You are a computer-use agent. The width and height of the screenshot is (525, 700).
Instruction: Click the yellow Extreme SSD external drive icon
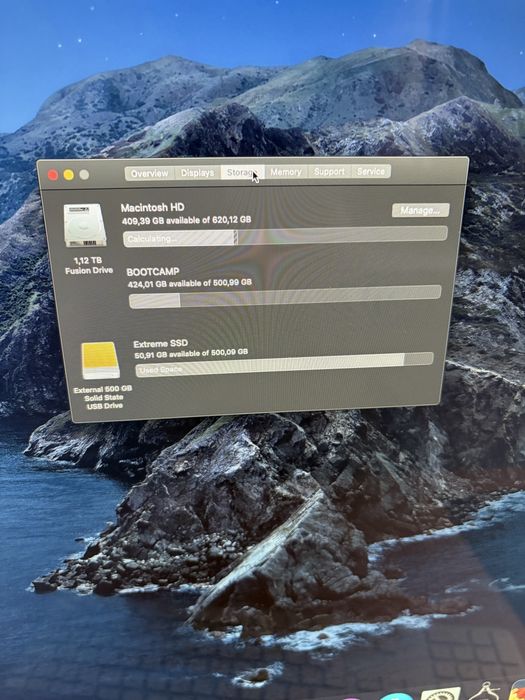tap(100, 361)
